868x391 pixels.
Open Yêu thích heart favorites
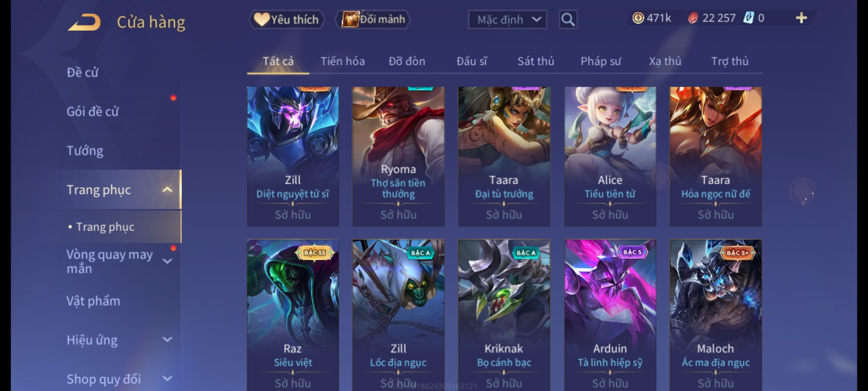[x=286, y=20]
